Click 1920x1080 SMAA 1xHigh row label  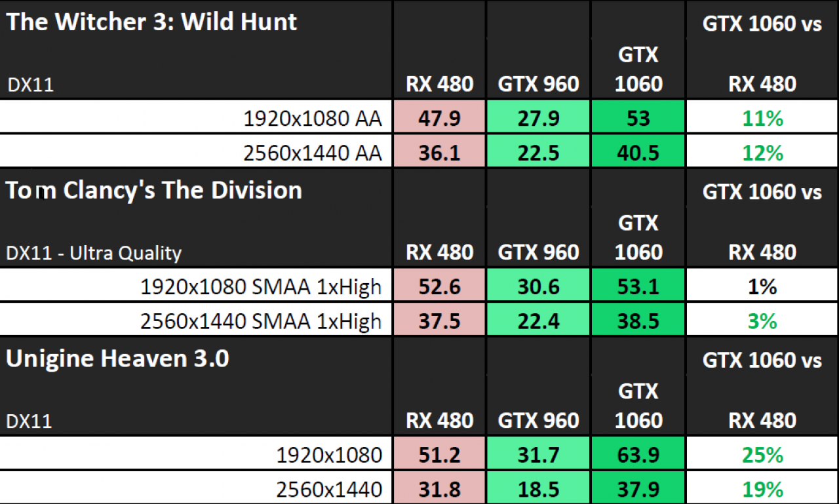pyautogui.click(x=261, y=286)
